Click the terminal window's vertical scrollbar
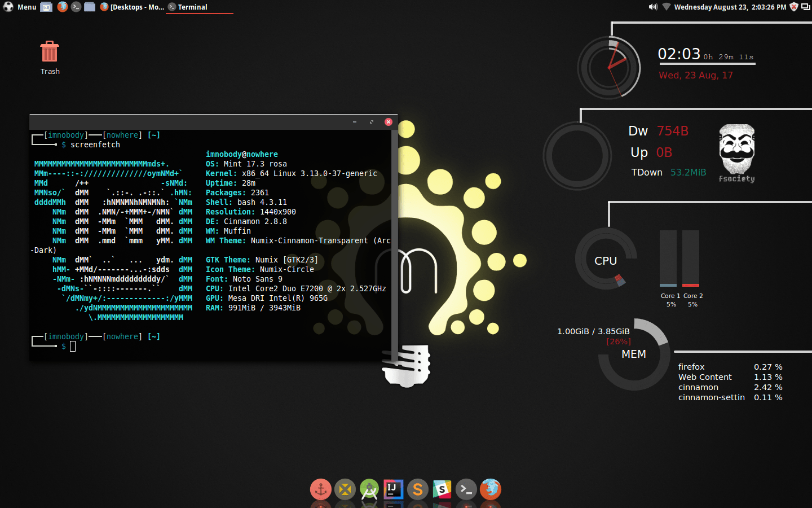 pyautogui.click(x=395, y=244)
